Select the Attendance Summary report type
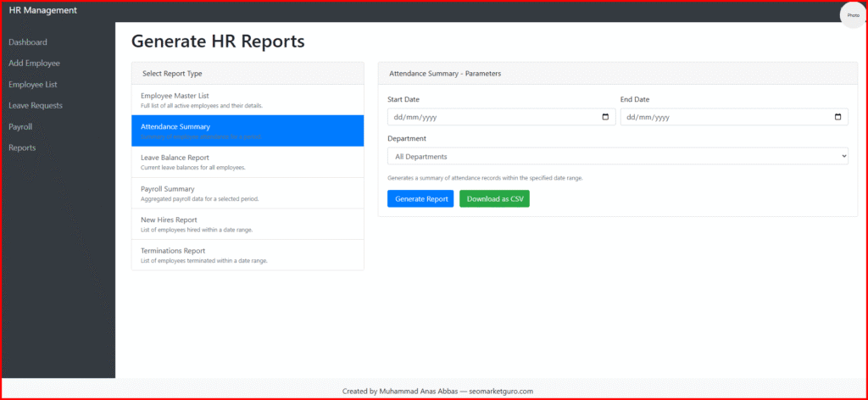868x400 pixels. click(x=248, y=131)
